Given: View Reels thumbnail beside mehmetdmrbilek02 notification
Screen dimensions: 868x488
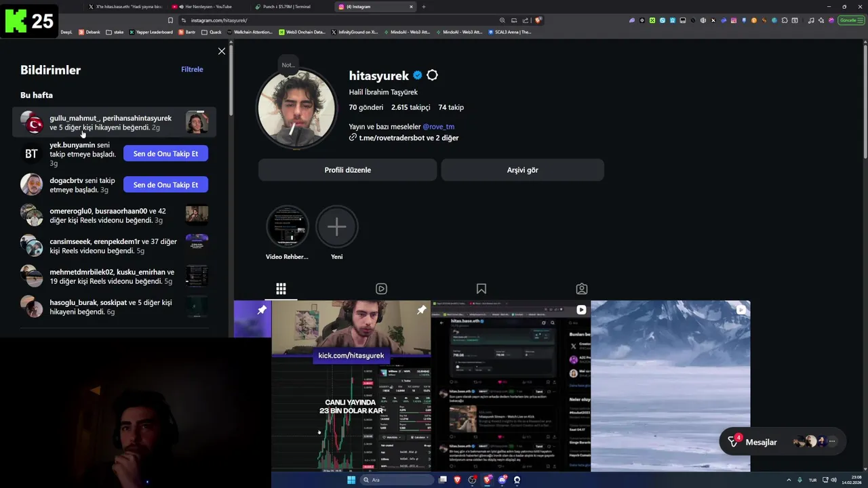Looking at the screenshot, I should (x=197, y=277).
